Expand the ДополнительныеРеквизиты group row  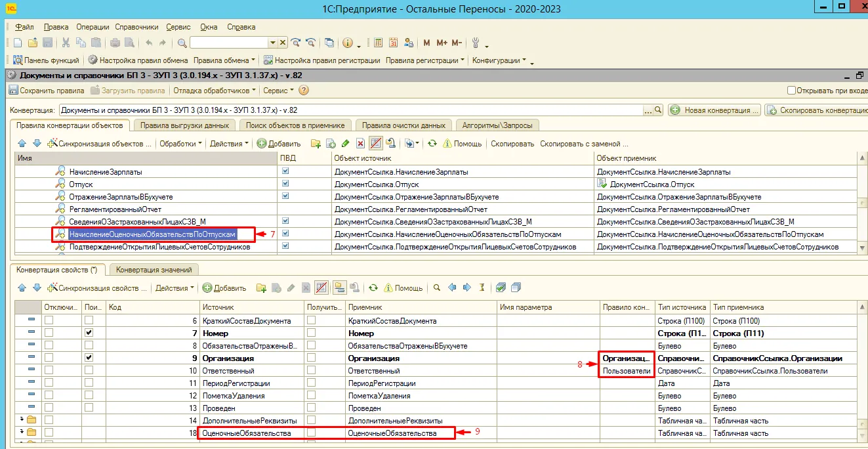pyautogui.click(x=22, y=419)
